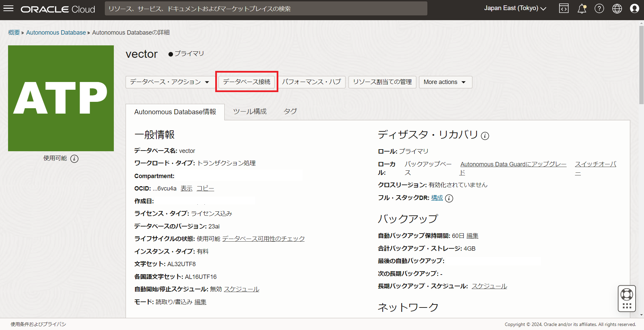Click info icon next to フル・スタックDR
644x330 pixels.
click(x=449, y=198)
